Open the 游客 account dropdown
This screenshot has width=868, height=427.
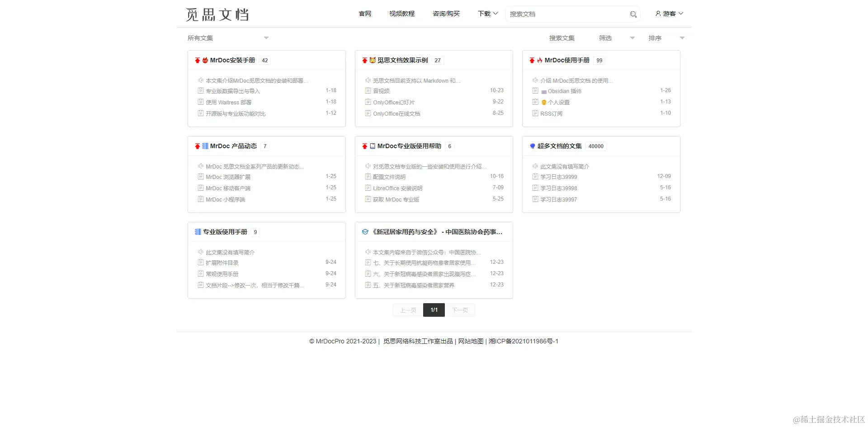(670, 14)
